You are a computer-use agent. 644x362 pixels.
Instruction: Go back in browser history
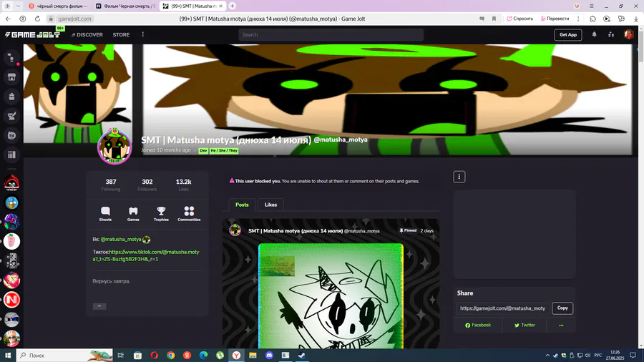click(8, 19)
